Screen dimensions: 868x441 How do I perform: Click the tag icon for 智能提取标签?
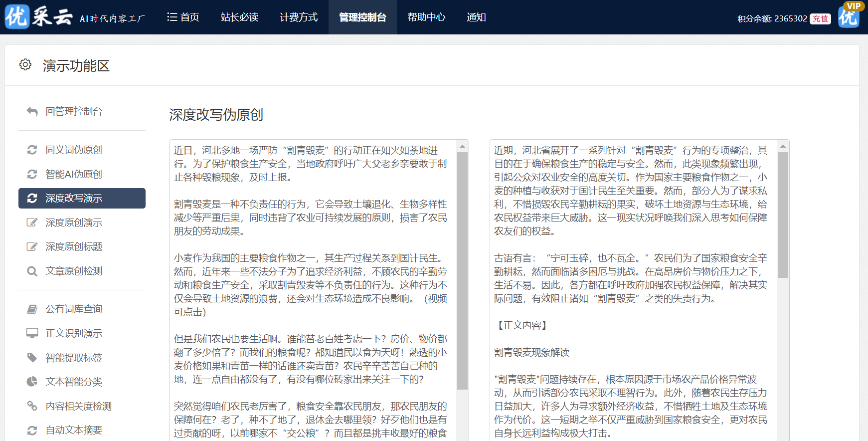click(32, 358)
